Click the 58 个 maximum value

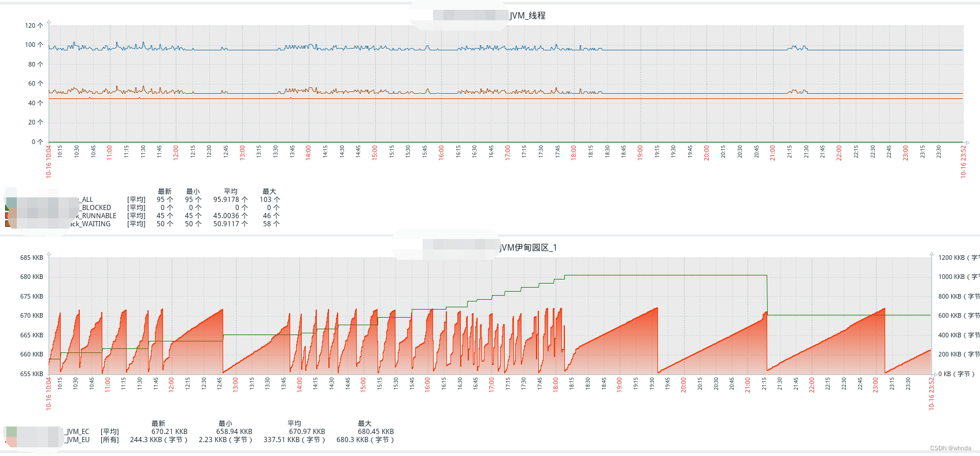pos(271,224)
